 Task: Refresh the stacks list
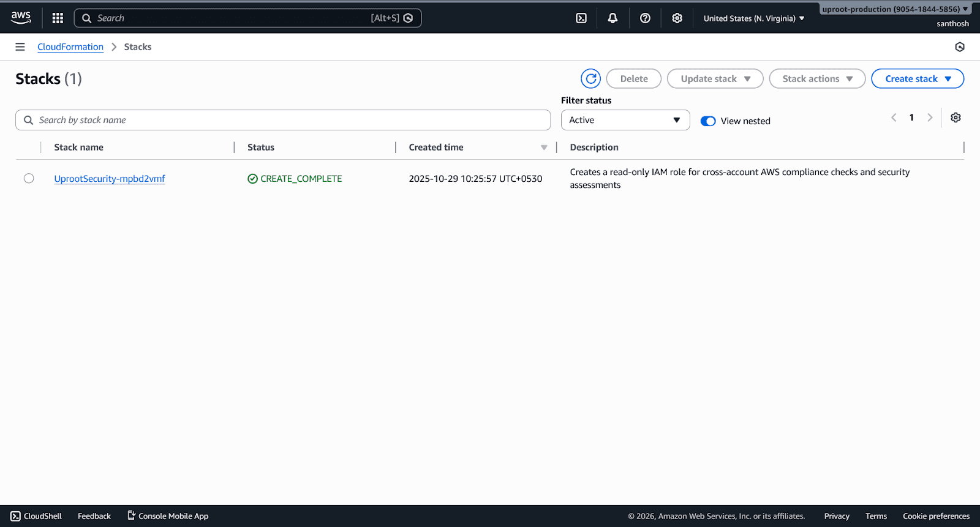coord(590,78)
